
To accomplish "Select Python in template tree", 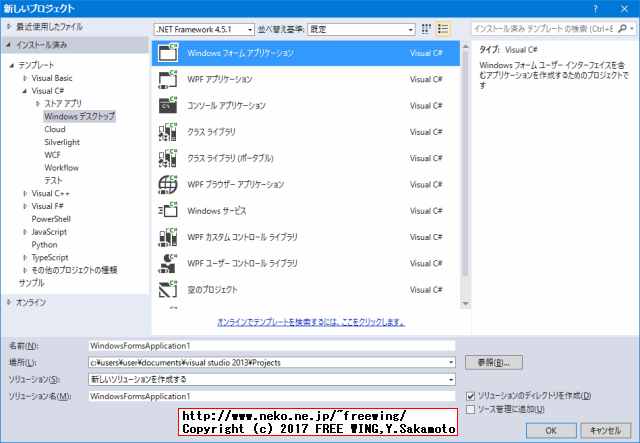I will coord(44,245).
